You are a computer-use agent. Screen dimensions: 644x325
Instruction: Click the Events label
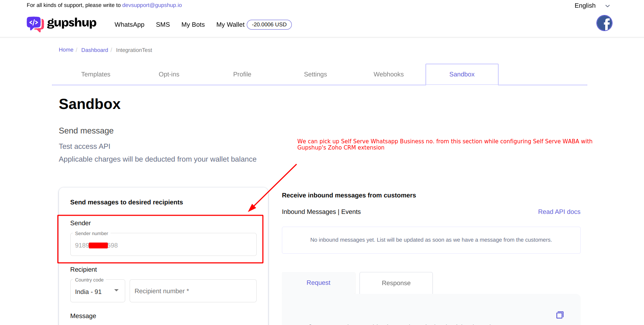351,212
